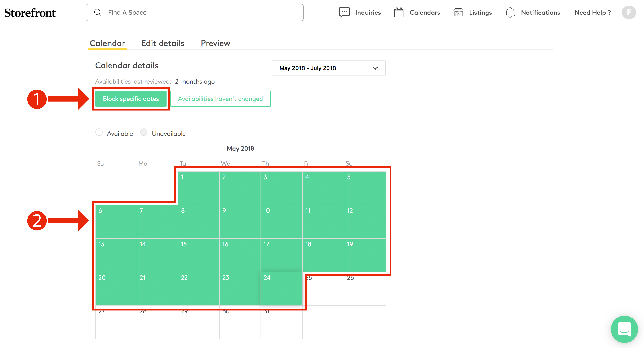This screenshot has height=348, width=644.
Task: Click the Storefront logo
Action: point(30,13)
